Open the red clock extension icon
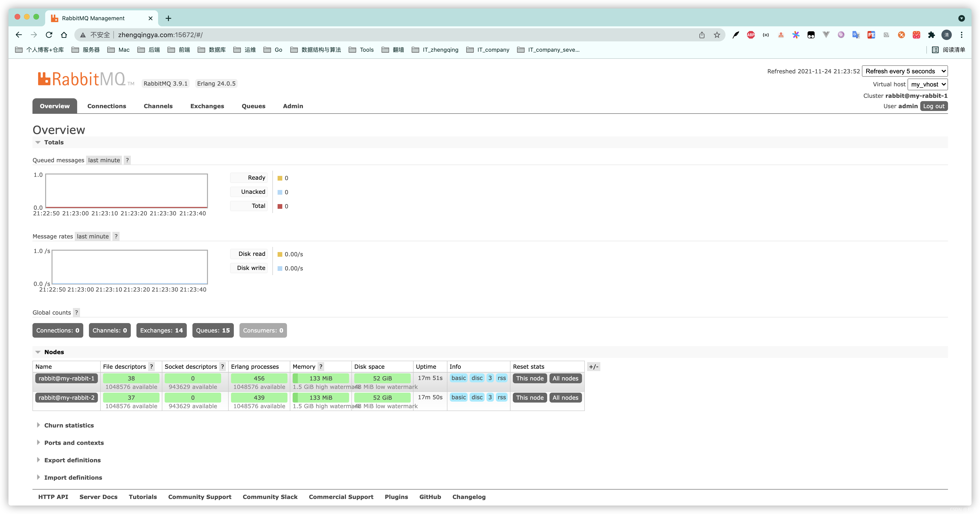 [x=916, y=35]
